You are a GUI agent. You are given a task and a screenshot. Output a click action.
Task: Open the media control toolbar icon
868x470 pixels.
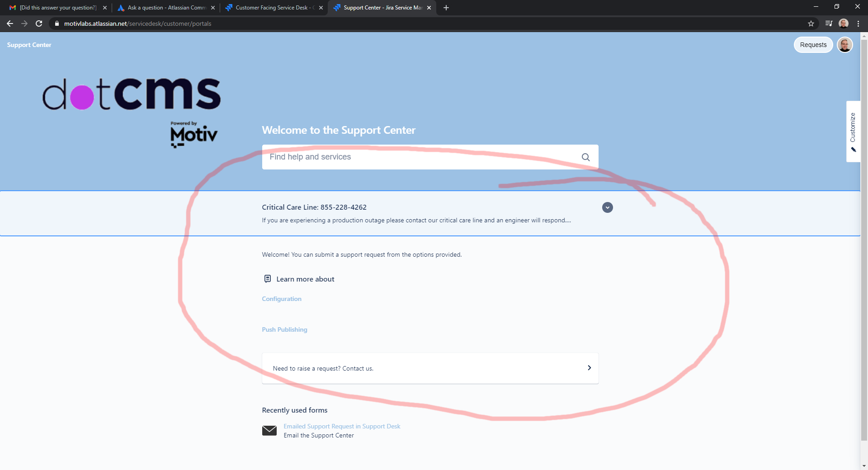coord(829,23)
